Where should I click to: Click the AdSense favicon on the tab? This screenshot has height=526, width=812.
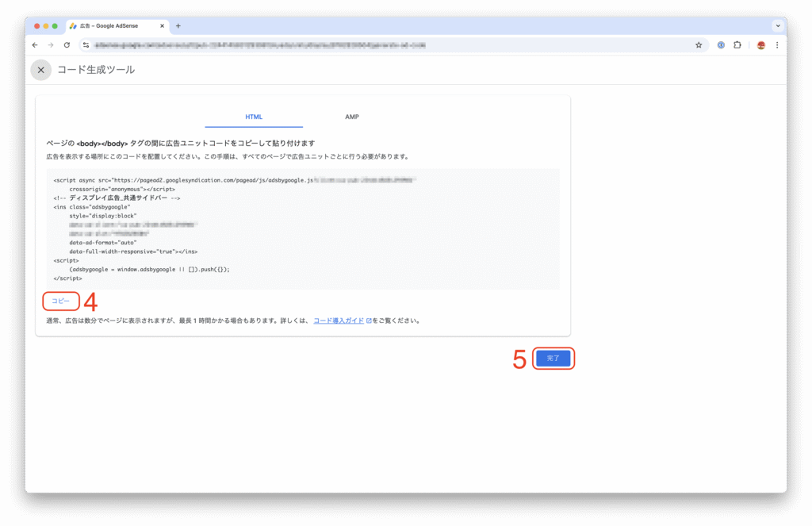[73, 26]
